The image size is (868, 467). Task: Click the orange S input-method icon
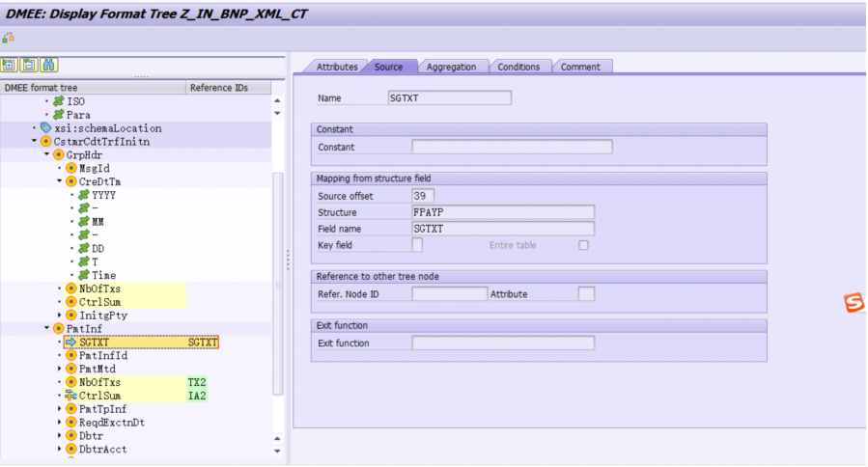click(854, 303)
